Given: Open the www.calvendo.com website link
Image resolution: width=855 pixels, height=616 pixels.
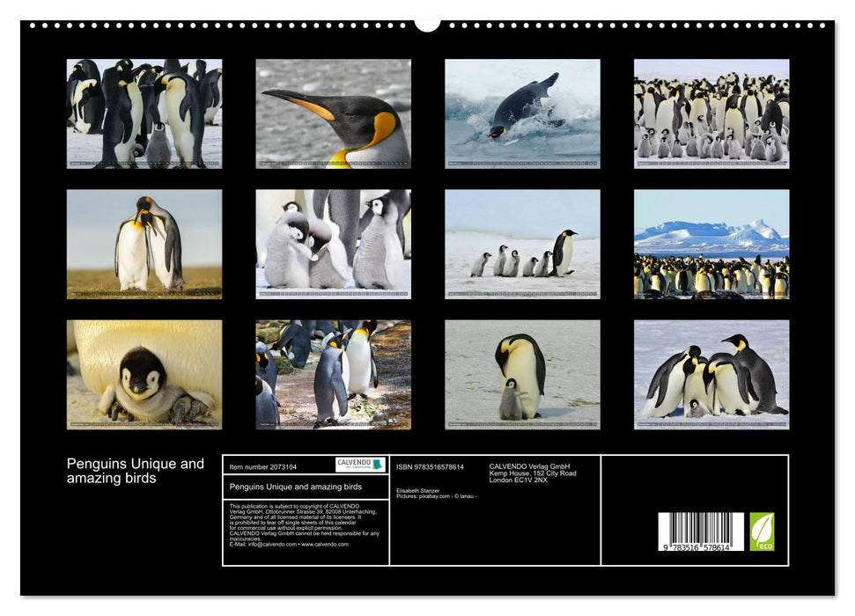Looking at the screenshot, I should 326,545.
